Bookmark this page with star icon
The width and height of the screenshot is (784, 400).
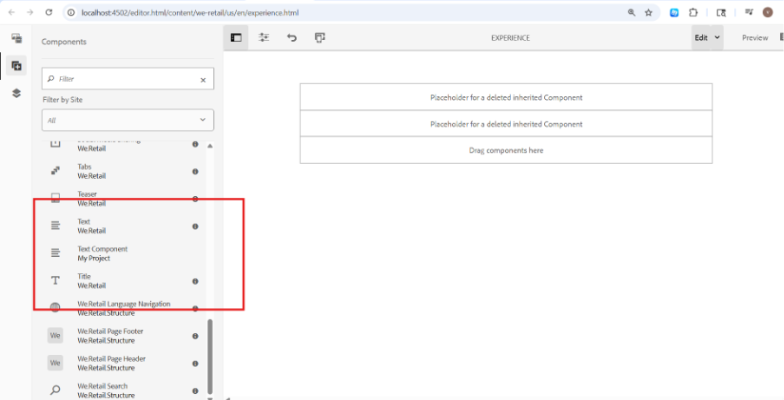click(648, 12)
